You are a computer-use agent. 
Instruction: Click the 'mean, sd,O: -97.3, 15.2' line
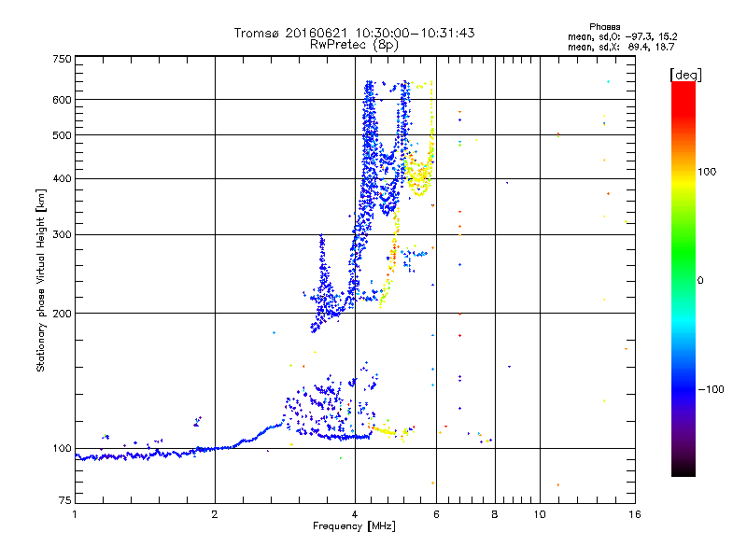(x=622, y=36)
